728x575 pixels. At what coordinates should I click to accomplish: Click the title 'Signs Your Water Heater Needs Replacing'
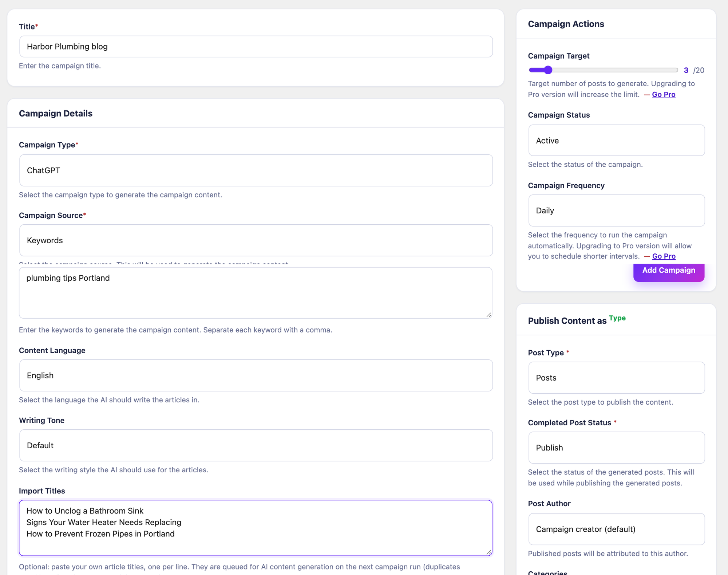pyautogui.click(x=104, y=522)
